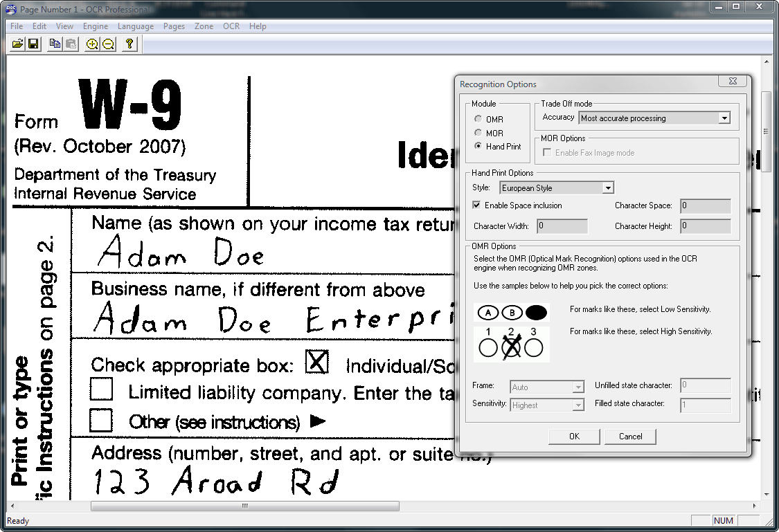Click the OCR Professional app icon in title bar
Image resolution: width=779 pixels, height=532 pixels.
11,9
